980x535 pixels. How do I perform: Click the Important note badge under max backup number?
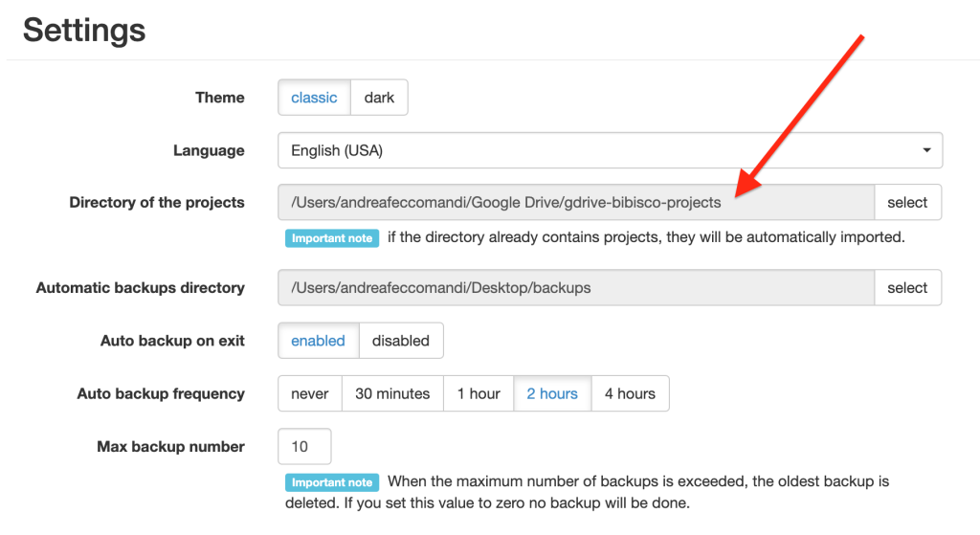pos(332,482)
